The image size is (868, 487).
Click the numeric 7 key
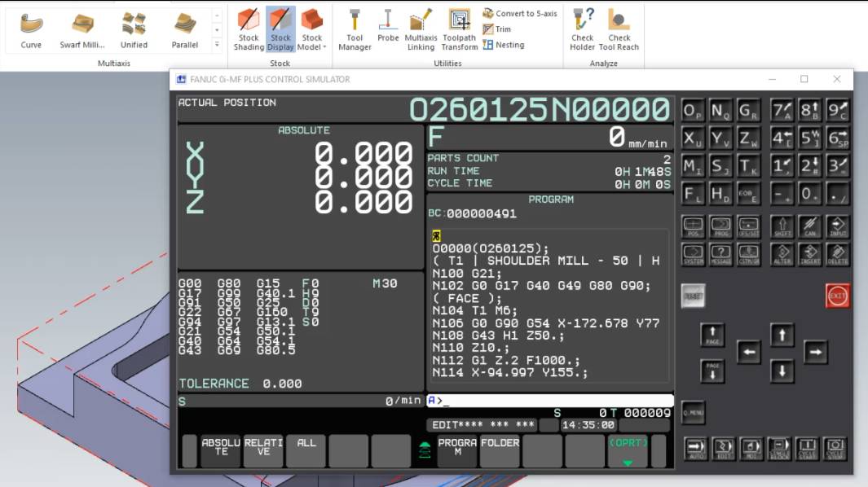[782, 111]
